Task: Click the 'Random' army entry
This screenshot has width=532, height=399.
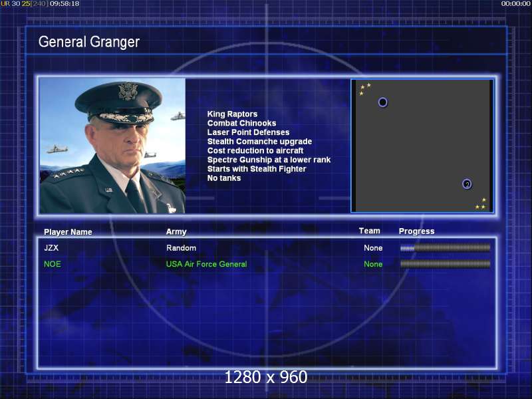Action: click(181, 248)
